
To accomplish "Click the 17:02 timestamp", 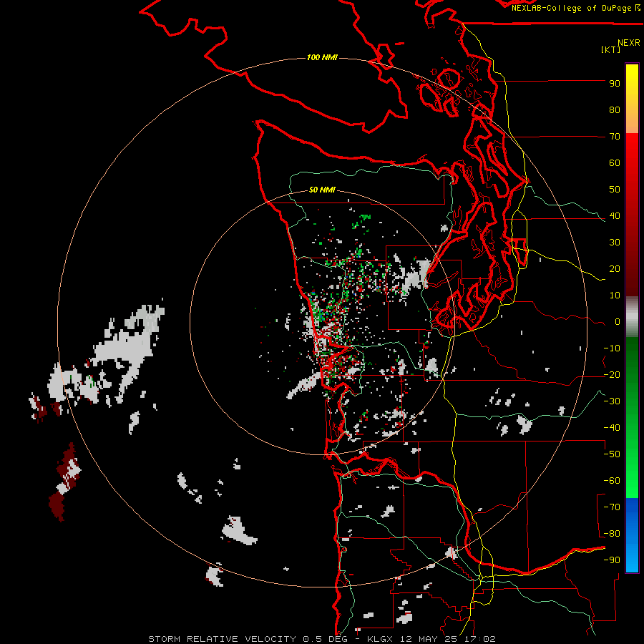I will 481,639.
